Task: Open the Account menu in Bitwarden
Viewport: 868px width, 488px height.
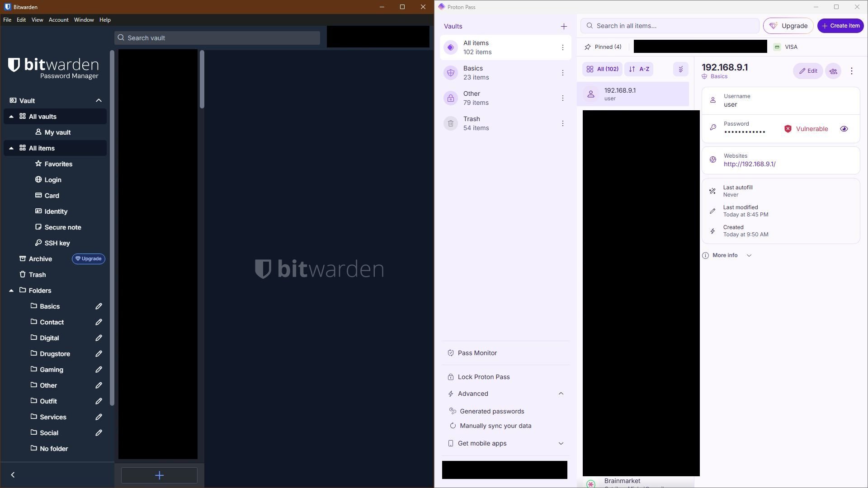Action: pos(59,20)
